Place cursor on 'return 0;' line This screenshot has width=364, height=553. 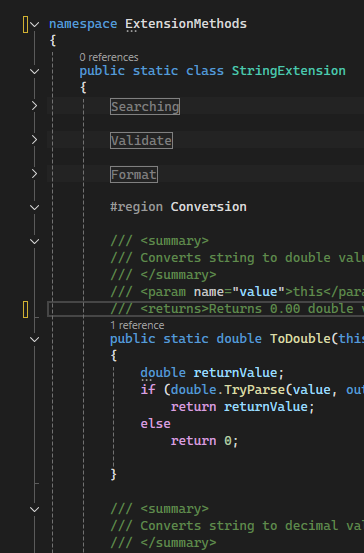pyautogui.click(x=205, y=441)
